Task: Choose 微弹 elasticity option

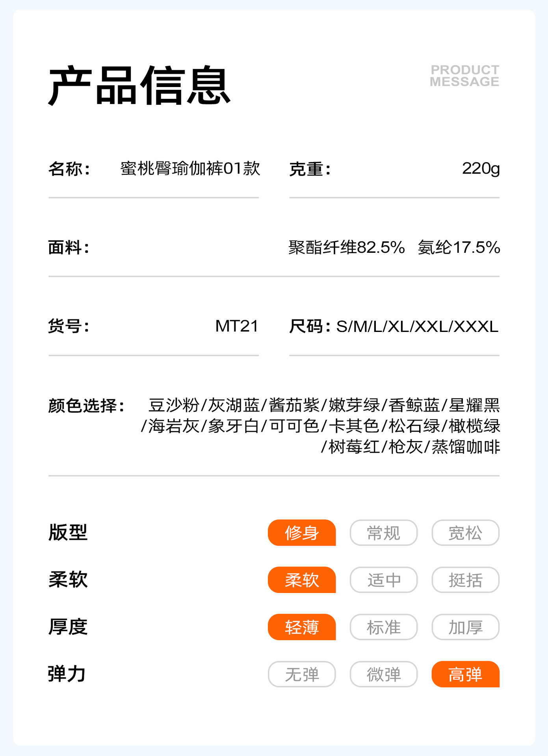Action: 383,674
